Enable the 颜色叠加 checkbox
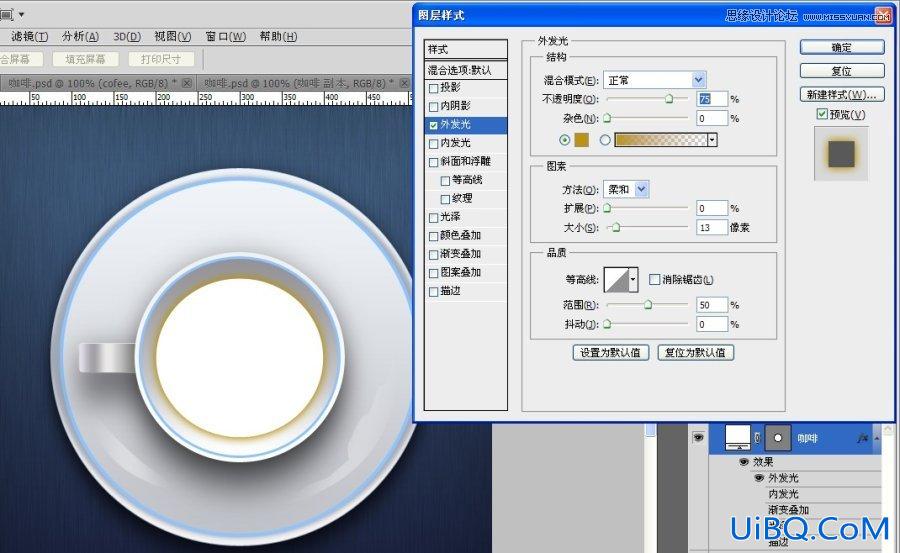The height and width of the screenshot is (553, 900). pos(434,236)
